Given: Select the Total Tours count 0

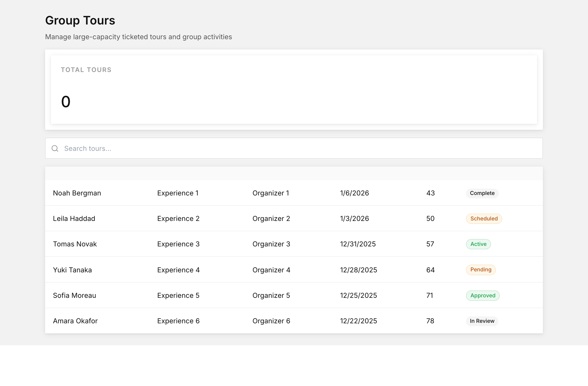Looking at the screenshot, I should pos(66,102).
